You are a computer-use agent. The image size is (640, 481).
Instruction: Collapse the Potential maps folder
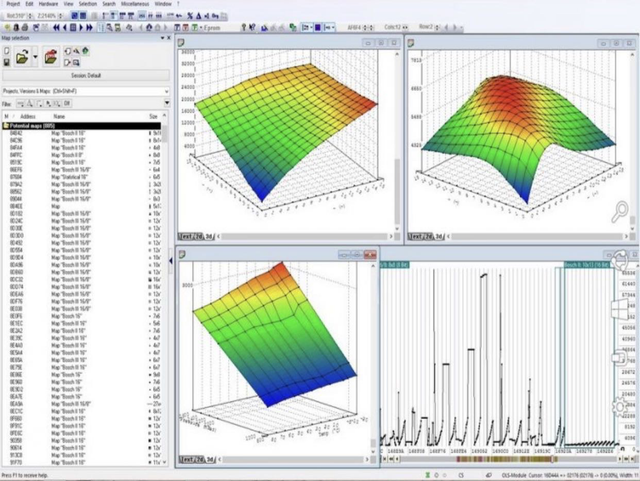pyautogui.click(x=6, y=126)
